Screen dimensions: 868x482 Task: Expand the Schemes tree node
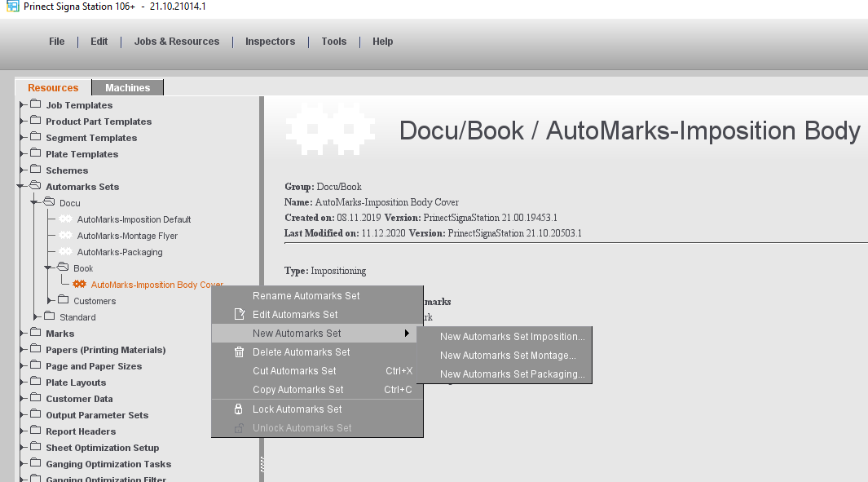pos(22,170)
